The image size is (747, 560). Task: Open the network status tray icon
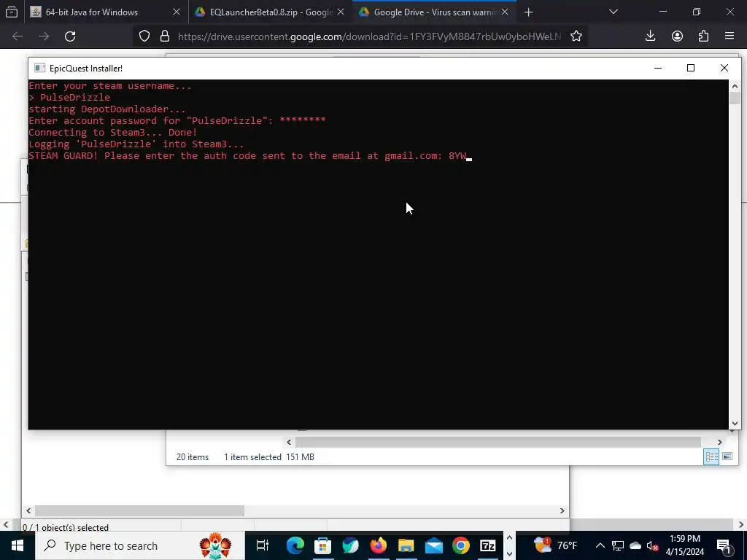tap(618, 545)
